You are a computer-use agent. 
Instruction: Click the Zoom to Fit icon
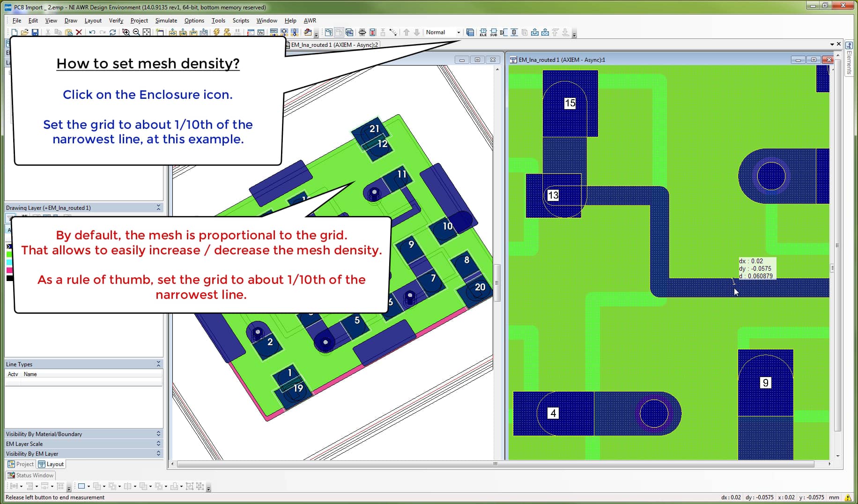146,33
